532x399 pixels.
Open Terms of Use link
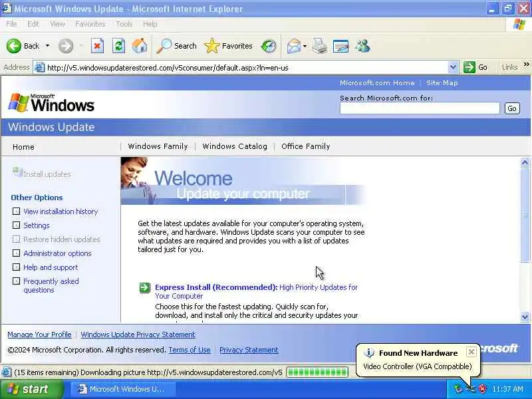(x=190, y=350)
